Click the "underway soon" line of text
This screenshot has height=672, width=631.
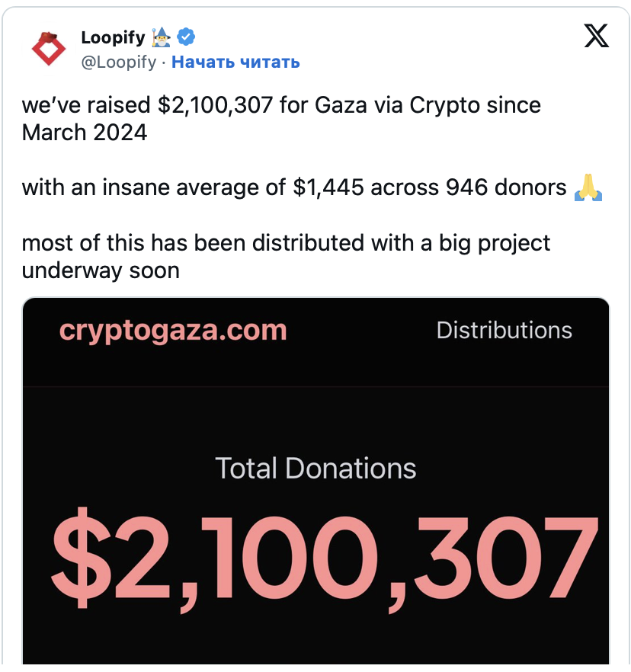point(101,270)
